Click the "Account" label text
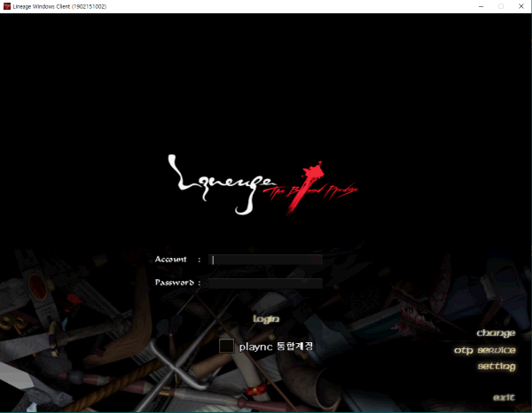Image resolution: width=532 pixels, height=413 pixels. (170, 260)
